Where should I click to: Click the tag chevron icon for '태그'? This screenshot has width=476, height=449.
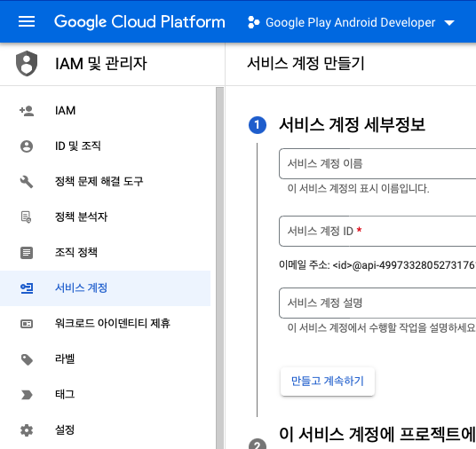click(27, 395)
